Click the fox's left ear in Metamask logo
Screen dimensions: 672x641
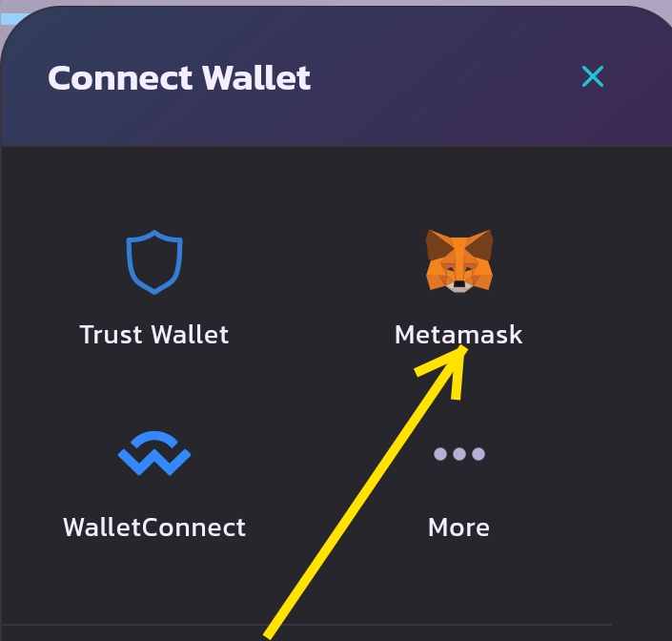(437, 242)
